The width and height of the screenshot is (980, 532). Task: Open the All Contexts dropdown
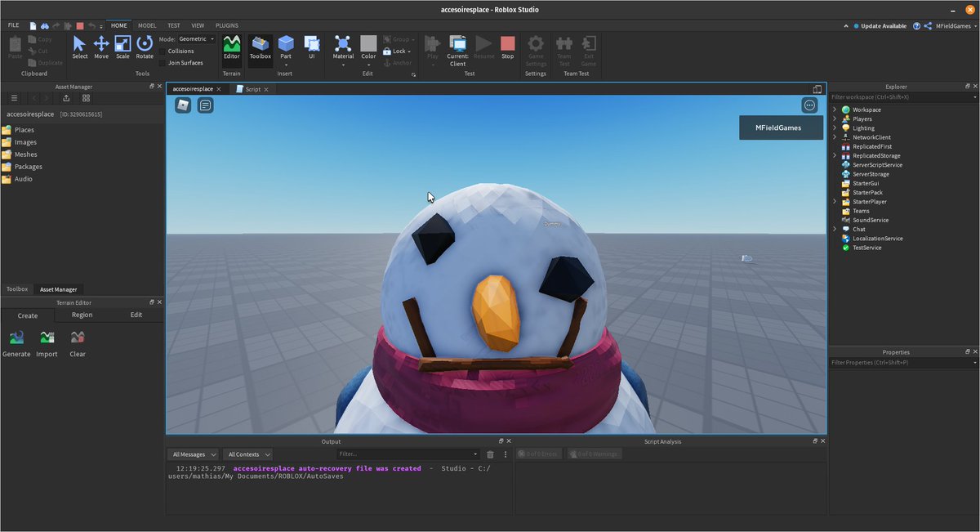point(247,454)
